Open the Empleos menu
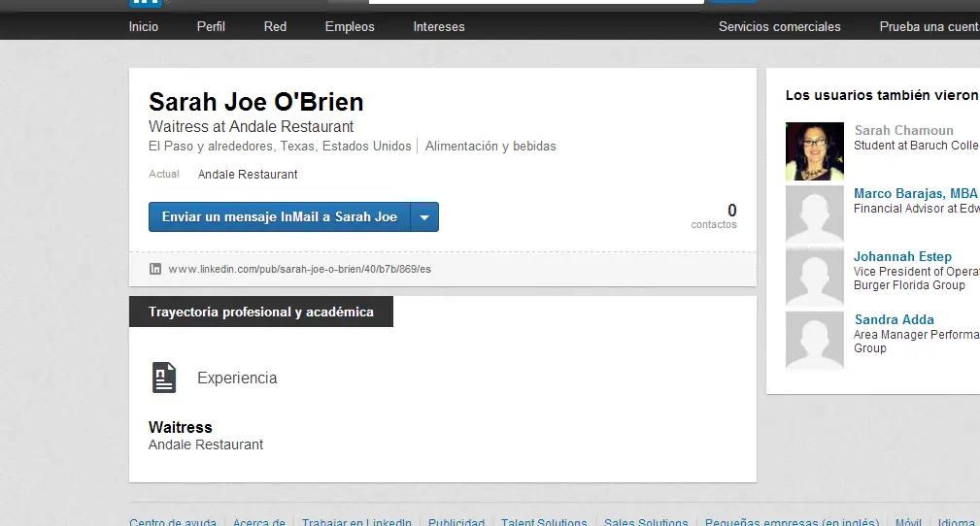Image resolution: width=980 pixels, height=526 pixels. pyautogui.click(x=350, y=26)
